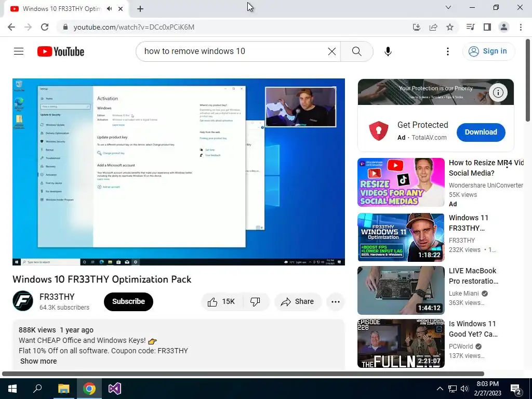Screen dimensions: 532x399
Task: Click the horizontal page scrollbar
Action: pyautogui.click(x=243, y=374)
